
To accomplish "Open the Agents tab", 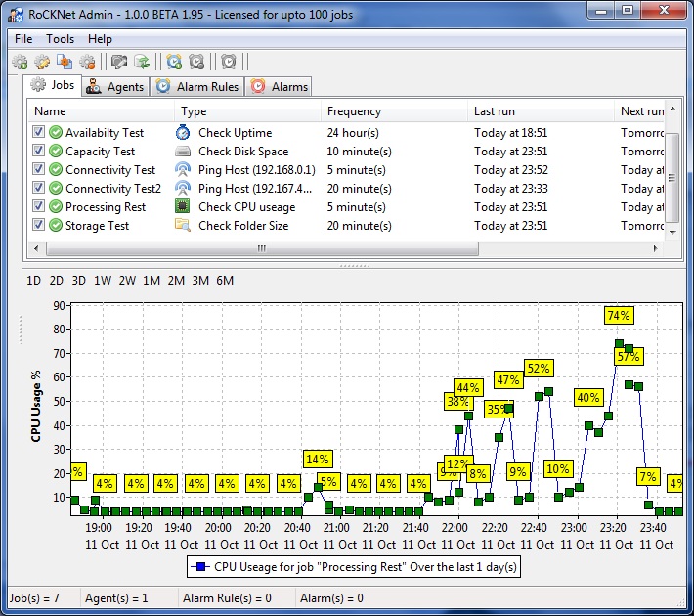I will click(115, 87).
